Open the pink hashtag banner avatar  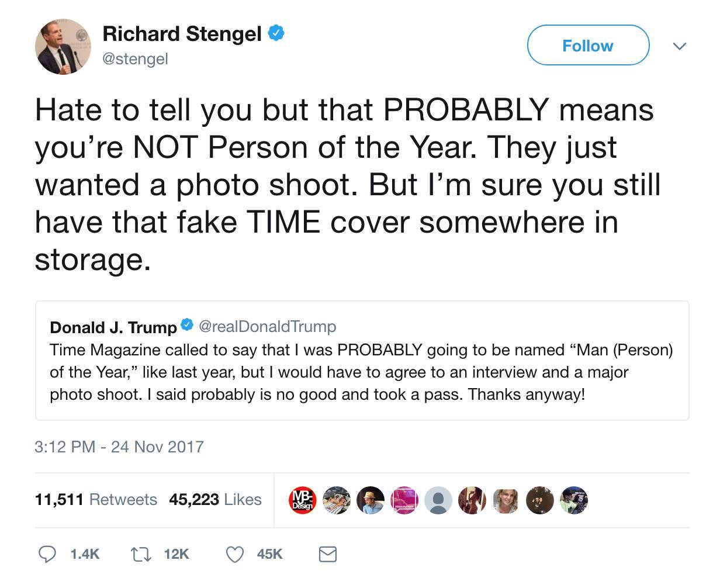404,500
